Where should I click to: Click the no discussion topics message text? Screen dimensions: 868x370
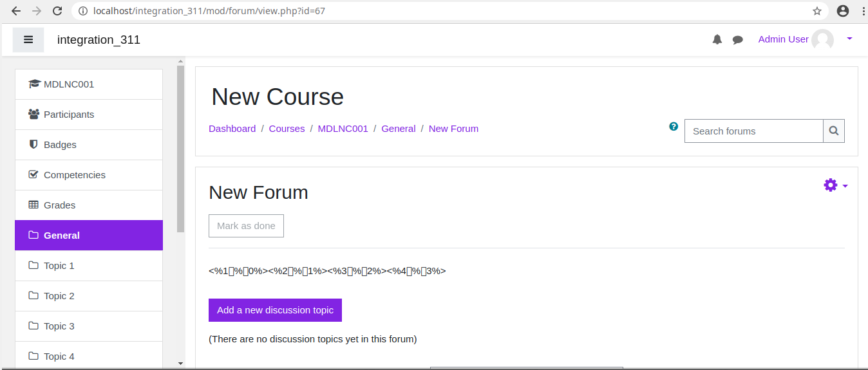313,339
